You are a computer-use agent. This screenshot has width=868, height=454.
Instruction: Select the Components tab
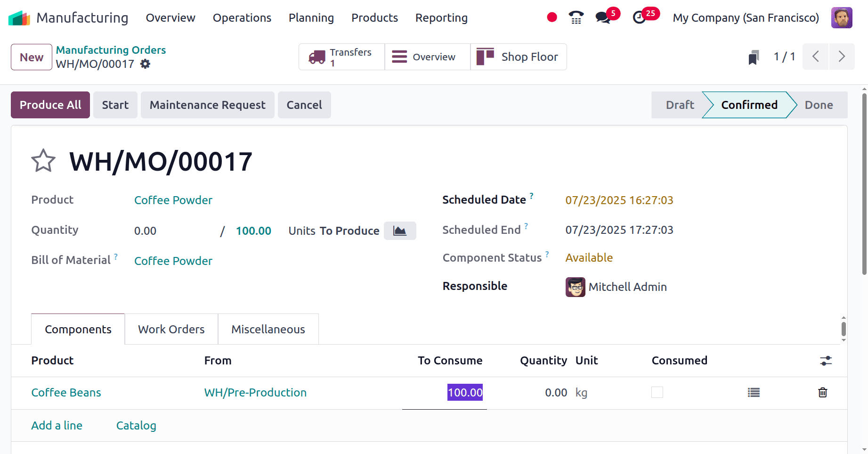point(78,329)
